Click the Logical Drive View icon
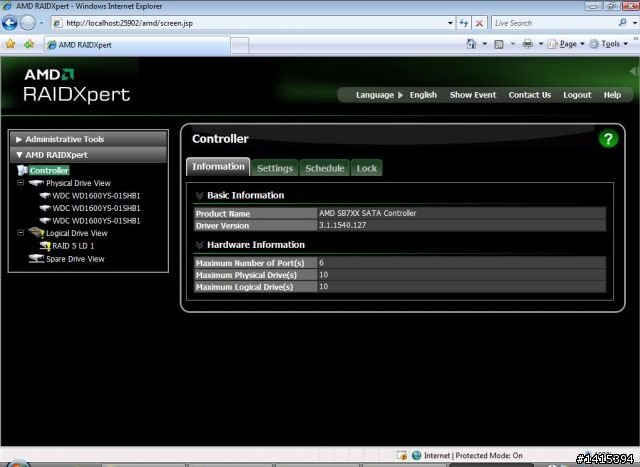Image resolution: width=640 pixels, height=467 pixels. 36,233
